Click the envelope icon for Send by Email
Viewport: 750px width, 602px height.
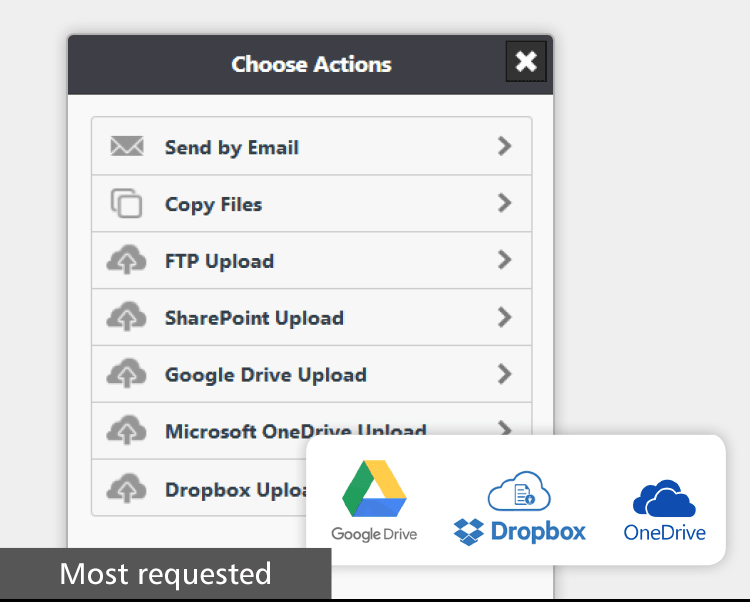click(127, 146)
